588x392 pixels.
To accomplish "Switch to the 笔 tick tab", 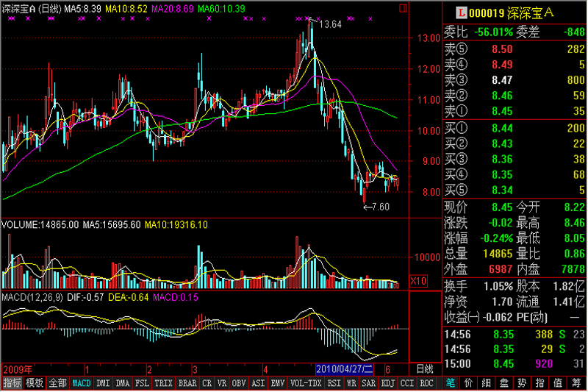I will coord(451,383).
